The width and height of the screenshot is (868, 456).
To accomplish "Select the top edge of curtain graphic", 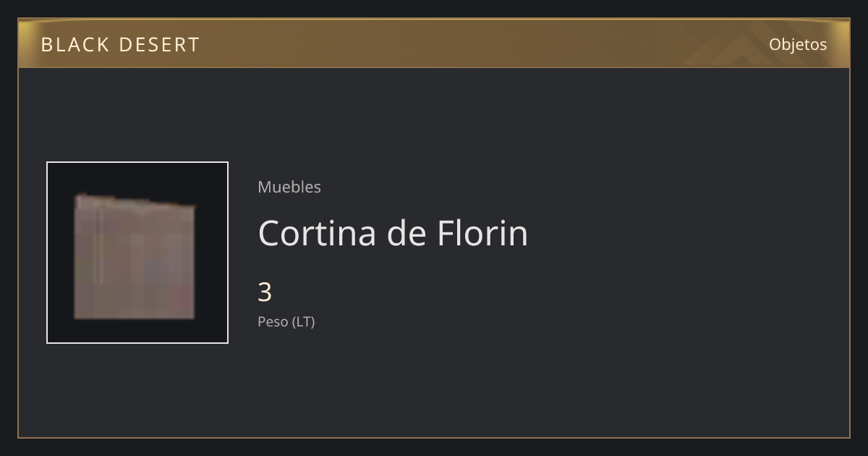I will (x=135, y=201).
